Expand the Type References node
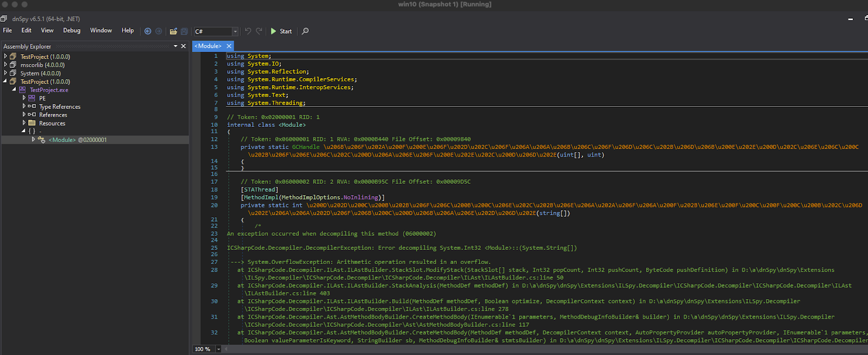 tap(24, 106)
